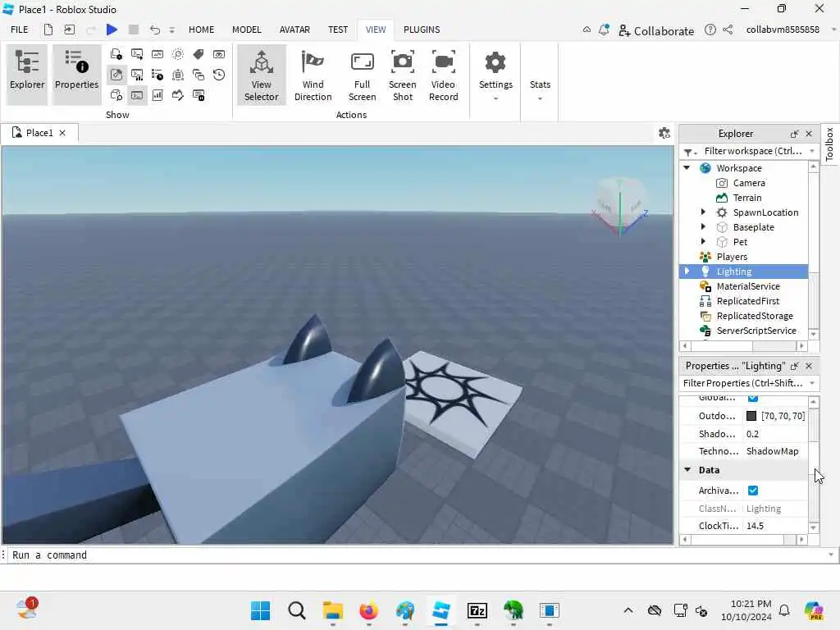Screen dimensions: 840x630
Task: Toggle the Properties panel button in ribbon
Action: click(x=76, y=74)
